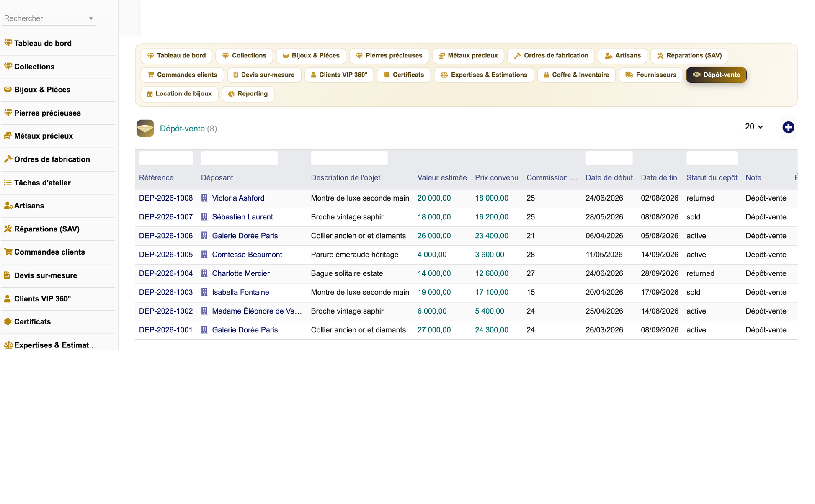The width and height of the screenshot is (815, 504).
Task: Click the building icon beside Madame Éléonore de Va…
Action: [204, 311]
